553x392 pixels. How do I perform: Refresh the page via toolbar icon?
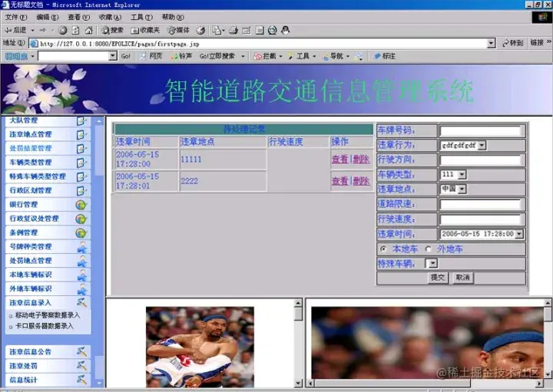click(75, 30)
